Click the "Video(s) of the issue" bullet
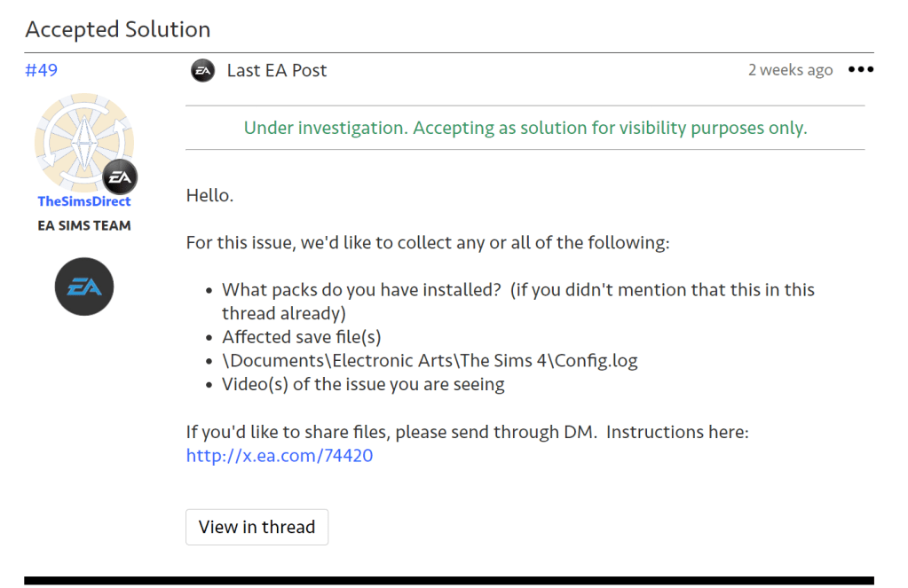 click(x=363, y=385)
